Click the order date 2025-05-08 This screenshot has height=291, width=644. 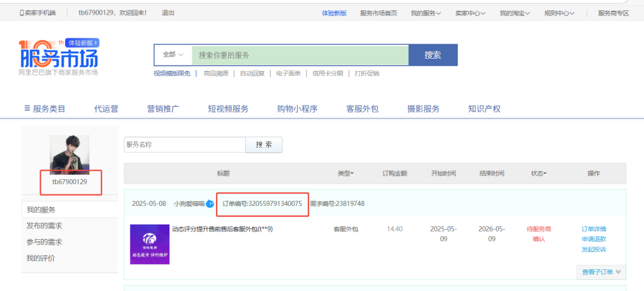[x=149, y=203]
